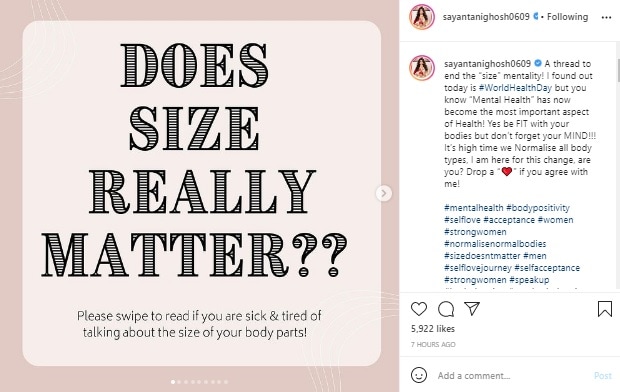The height and width of the screenshot is (392, 620).
Task: Open the #WorldHealthDay hashtag
Action: [515, 88]
